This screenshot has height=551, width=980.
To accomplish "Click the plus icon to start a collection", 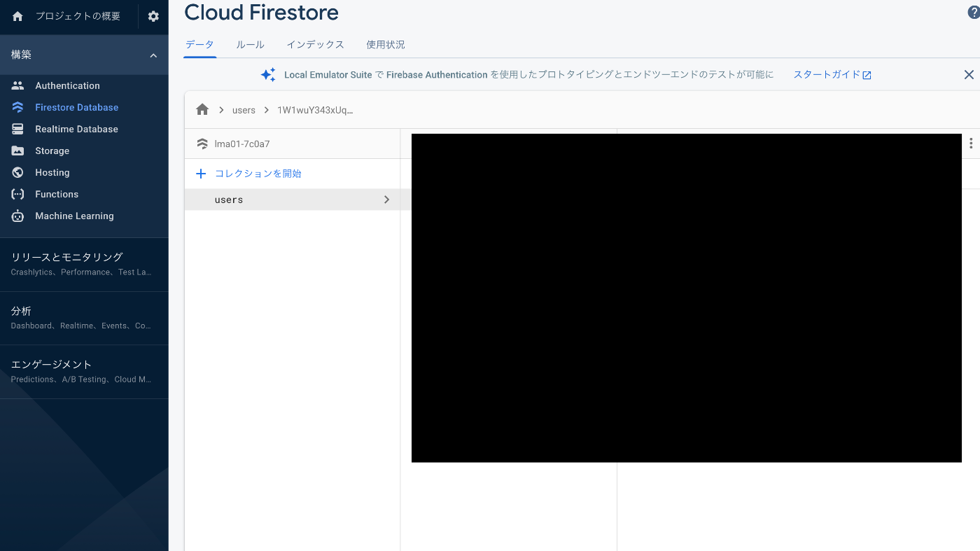I will tap(201, 174).
